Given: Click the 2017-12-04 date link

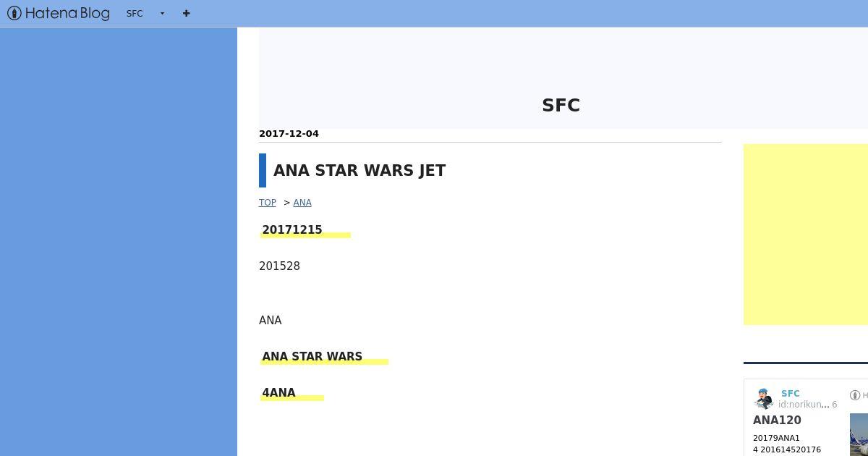Looking at the screenshot, I should [x=289, y=133].
